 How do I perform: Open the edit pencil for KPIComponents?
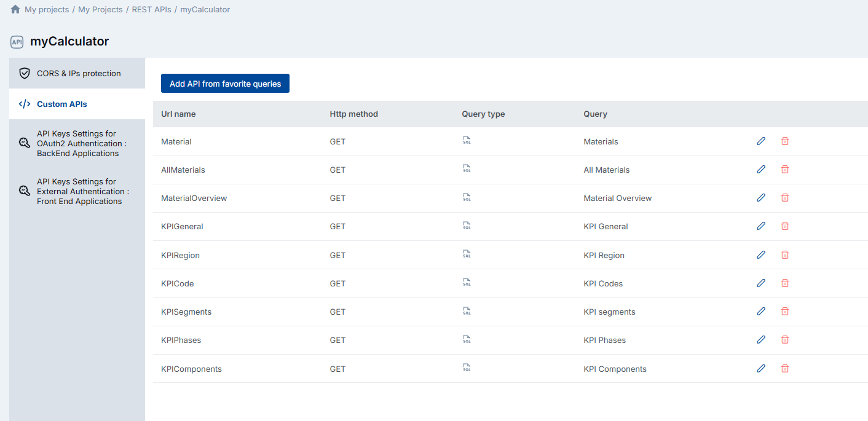click(761, 368)
